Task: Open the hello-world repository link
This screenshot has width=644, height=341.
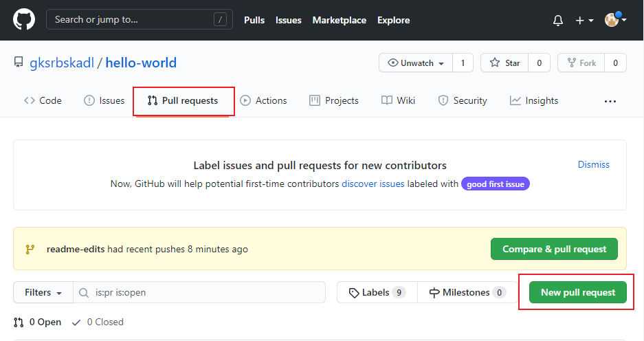Action: click(x=141, y=63)
